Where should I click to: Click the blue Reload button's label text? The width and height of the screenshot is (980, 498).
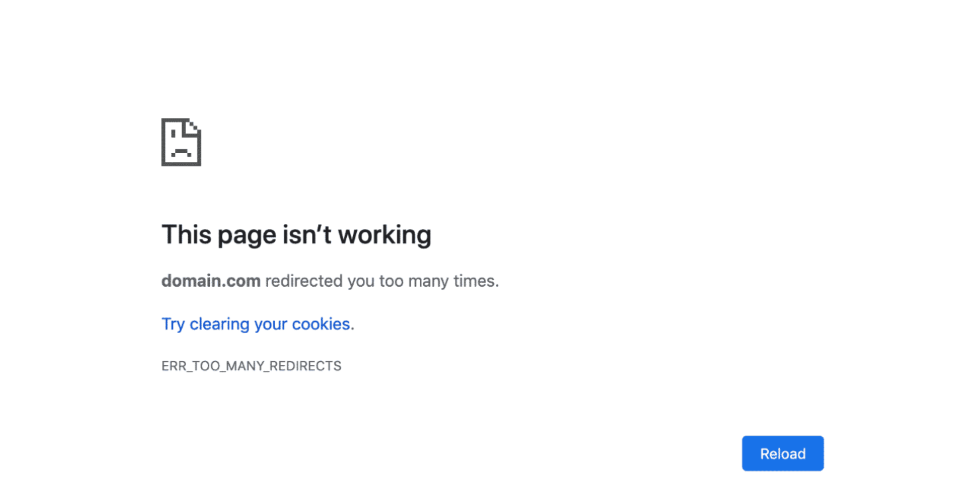(783, 453)
